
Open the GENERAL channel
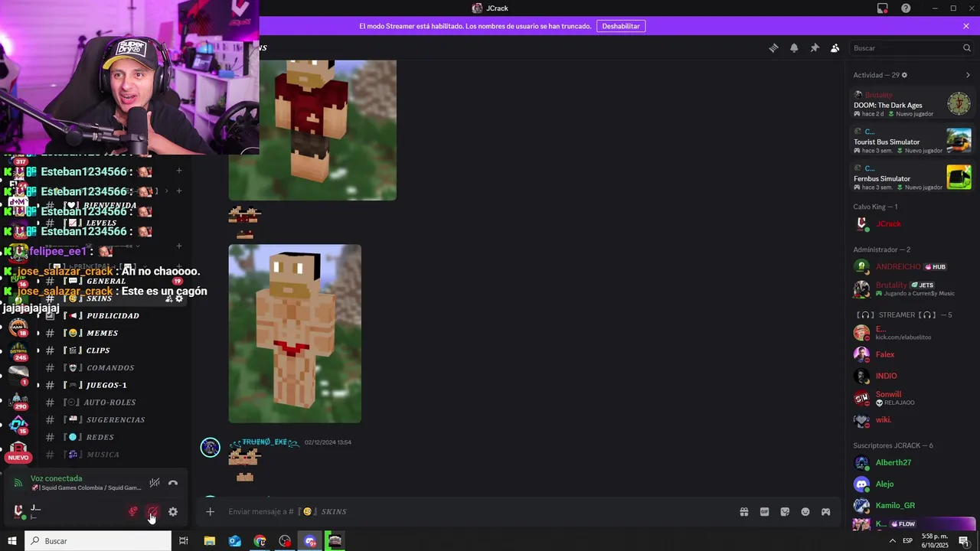click(x=106, y=282)
